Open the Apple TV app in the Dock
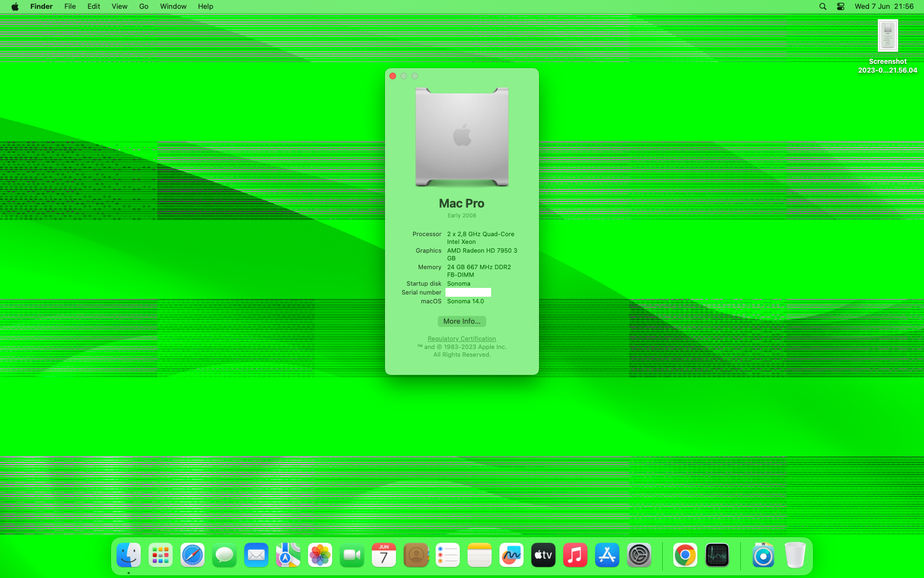 [543, 555]
